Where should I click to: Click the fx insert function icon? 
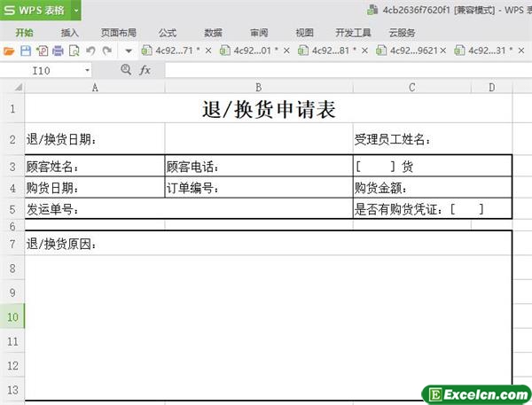(145, 70)
